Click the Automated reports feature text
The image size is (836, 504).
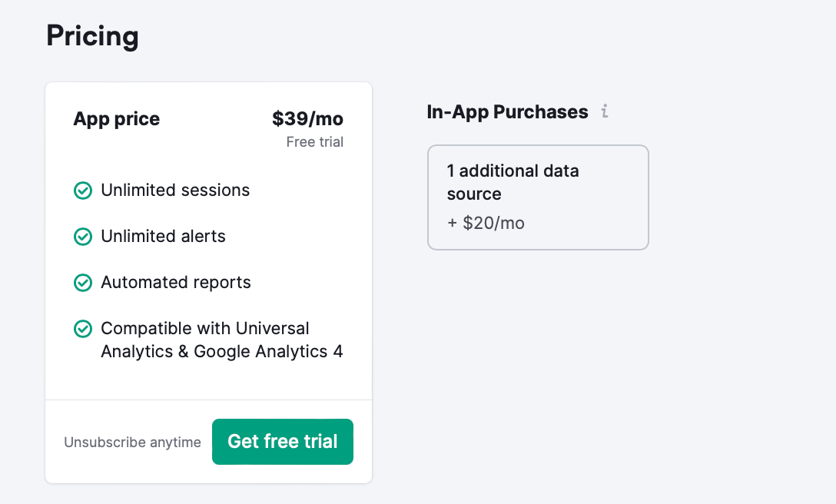point(176,283)
